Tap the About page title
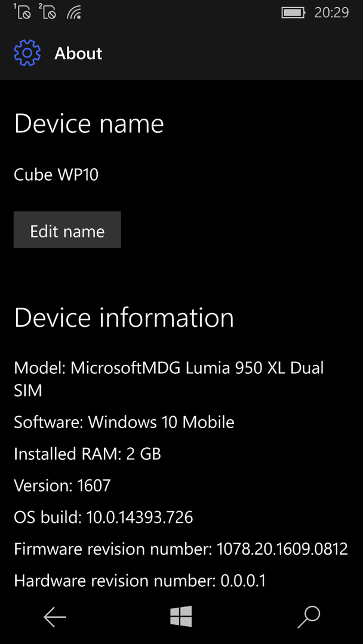Viewport: 363px width, 644px height. pyautogui.click(x=78, y=54)
